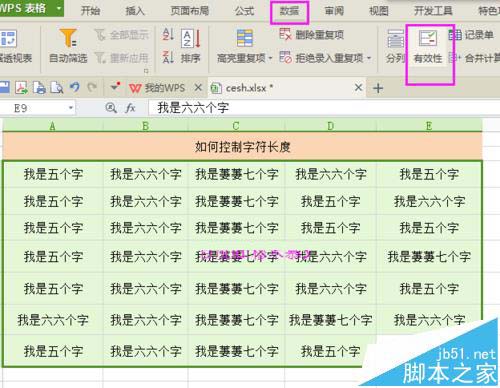Close the 我的WPS tab
Viewport: 500px width, 388px height.
198,88
